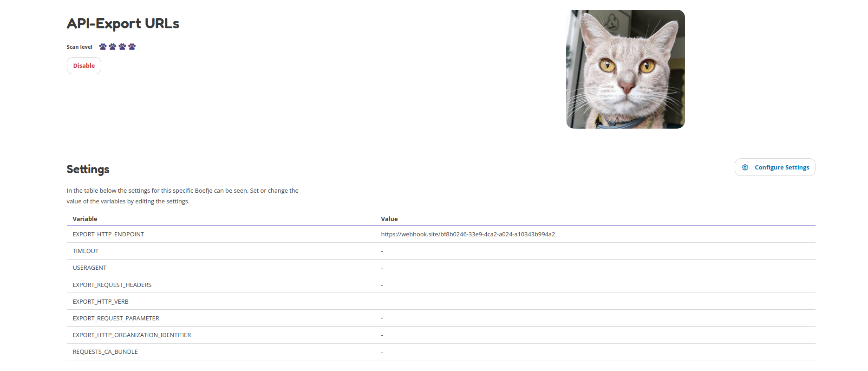Screen dimensions: 868x371
Task: Click the REQUESTS_CA_BUNDLE dash value
Action: tap(382, 352)
